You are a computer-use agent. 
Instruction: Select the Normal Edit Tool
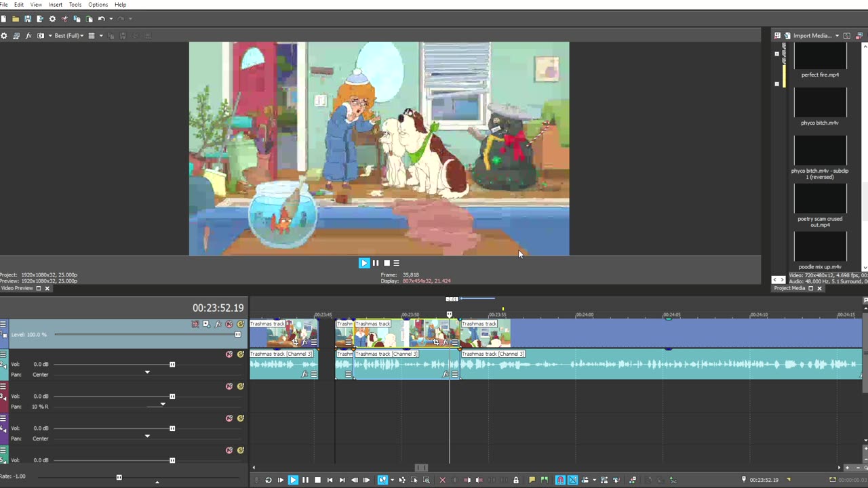coord(382,480)
